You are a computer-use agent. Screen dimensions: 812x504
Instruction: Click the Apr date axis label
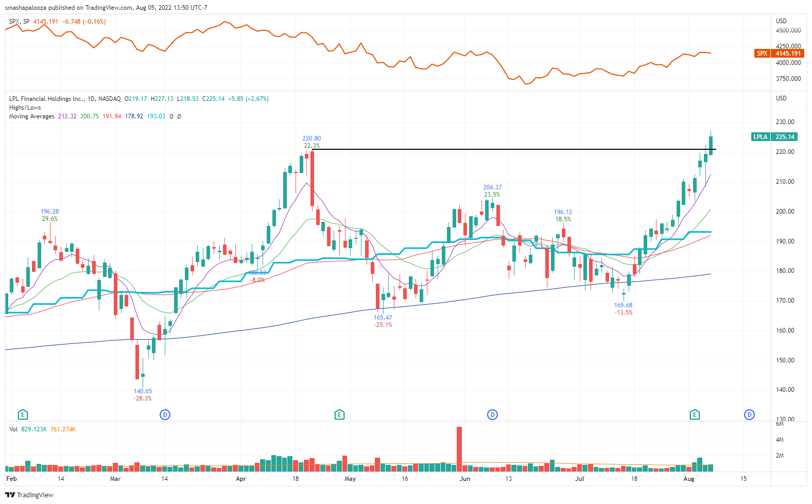pyautogui.click(x=240, y=479)
